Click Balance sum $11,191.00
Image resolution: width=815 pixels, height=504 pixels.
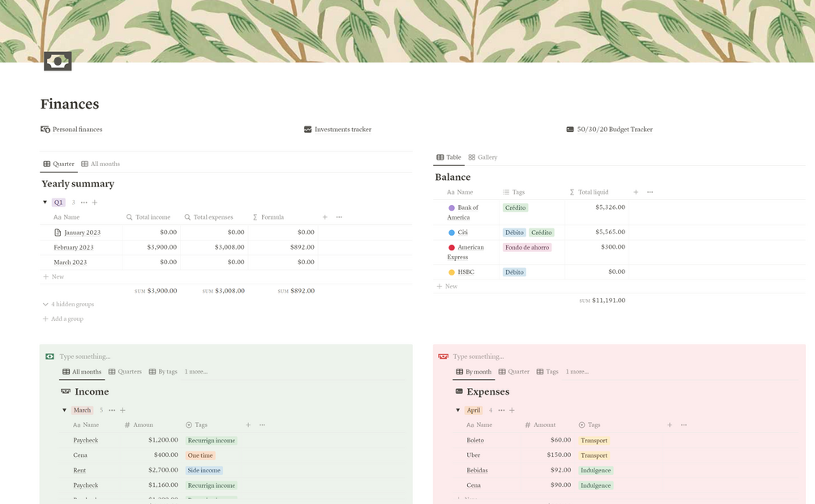603,301
